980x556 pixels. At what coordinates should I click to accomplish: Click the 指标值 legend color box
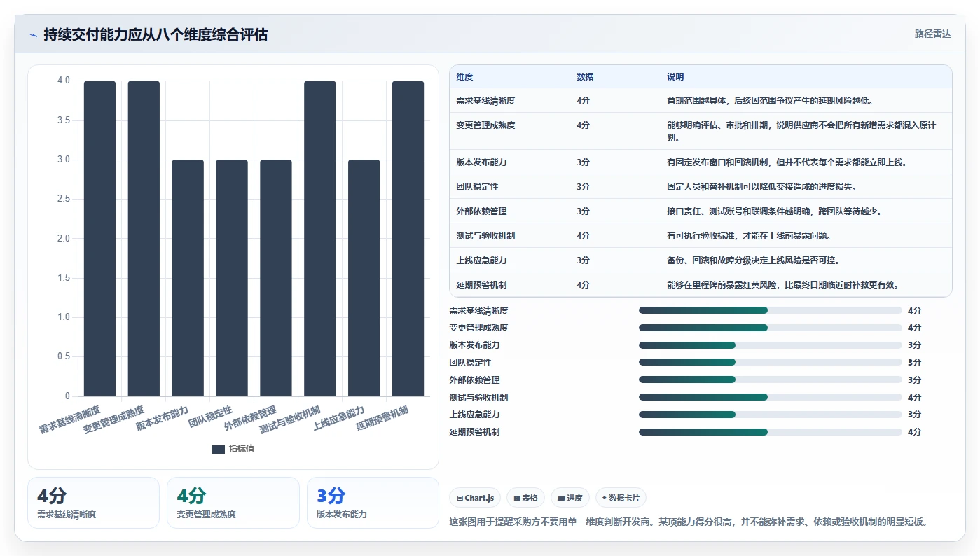click(219, 449)
